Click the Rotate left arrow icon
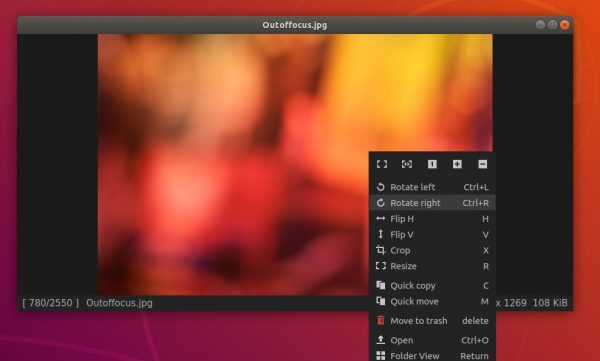Screen dimensions: 600x361 pos(380,187)
